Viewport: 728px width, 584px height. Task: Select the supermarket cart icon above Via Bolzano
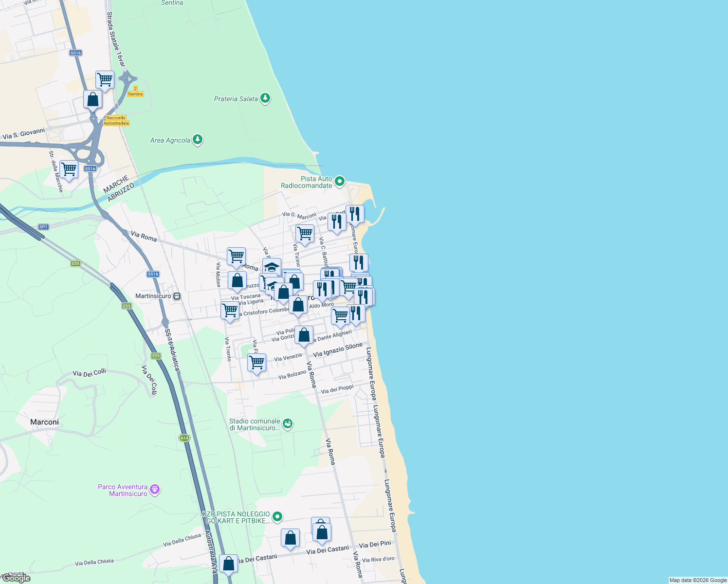256,363
